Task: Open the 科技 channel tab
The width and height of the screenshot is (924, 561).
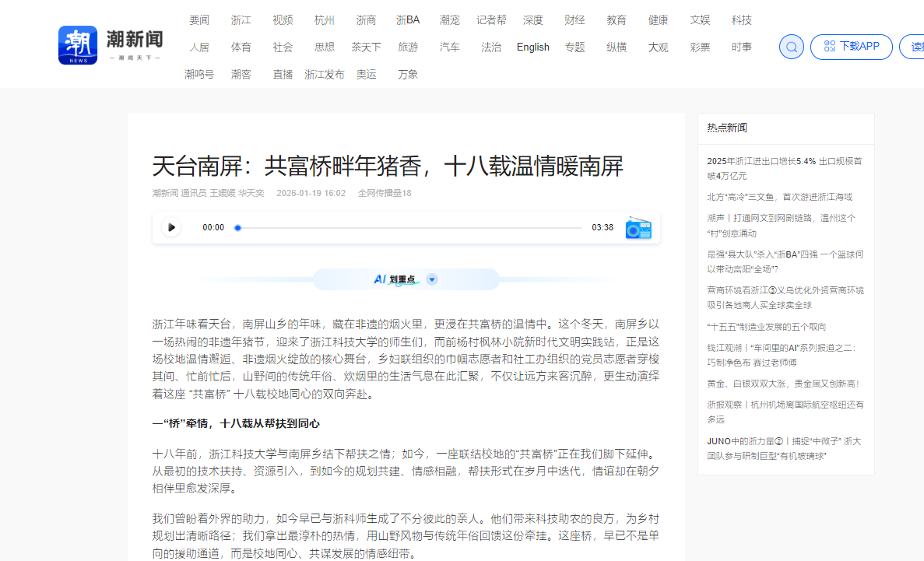Action: pyautogui.click(x=741, y=20)
